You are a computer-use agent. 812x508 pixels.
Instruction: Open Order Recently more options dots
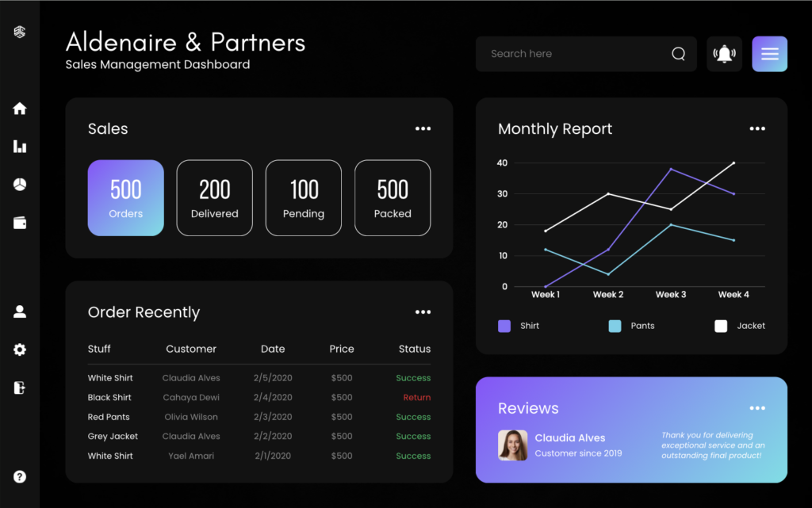tap(423, 312)
